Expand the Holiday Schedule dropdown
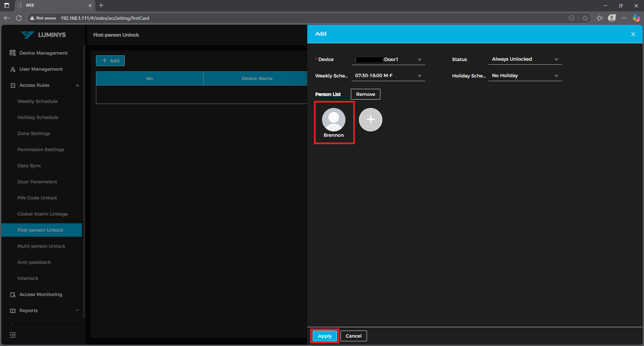The height and width of the screenshot is (346, 644). [x=525, y=76]
